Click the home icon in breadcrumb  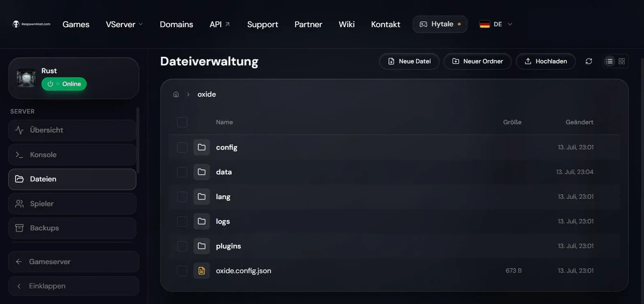pyautogui.click(x=176, y=94)
